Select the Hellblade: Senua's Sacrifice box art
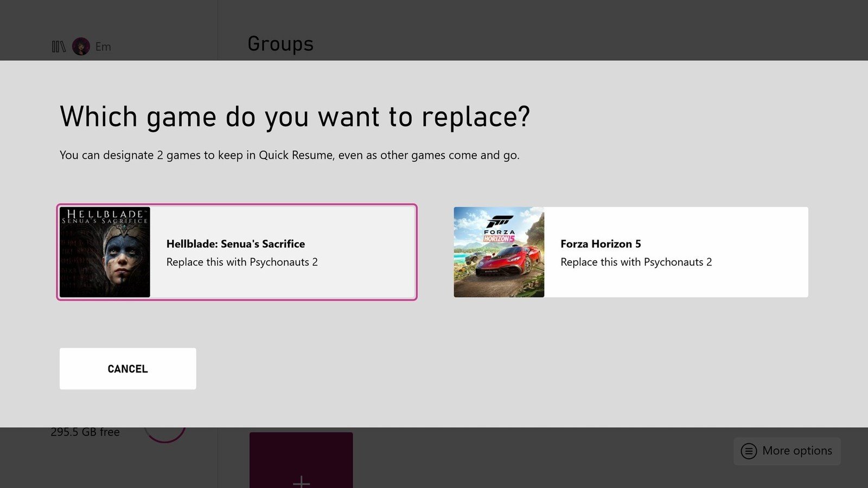Screen dimensions: 868x488 (105, 251)
